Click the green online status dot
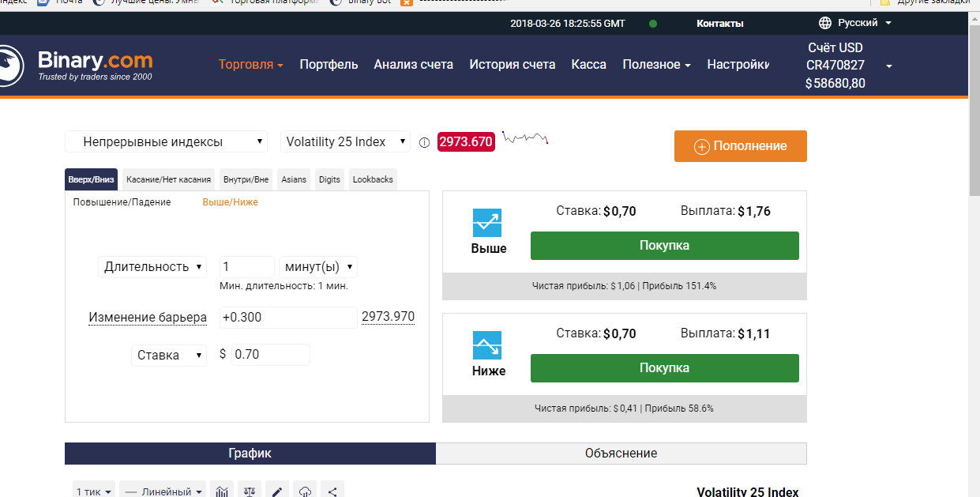980x497 pixels. pyautogui.click(x=653, y=24)
